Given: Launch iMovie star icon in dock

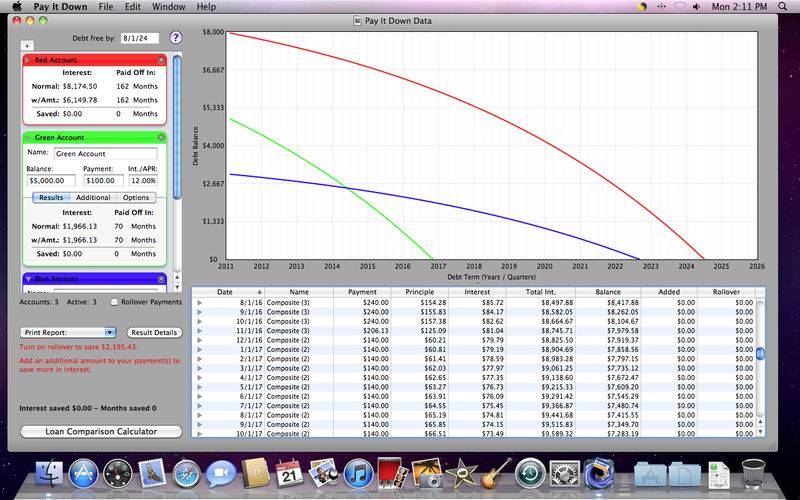Looking at the screenshot, I should click(x=461, y=473).
